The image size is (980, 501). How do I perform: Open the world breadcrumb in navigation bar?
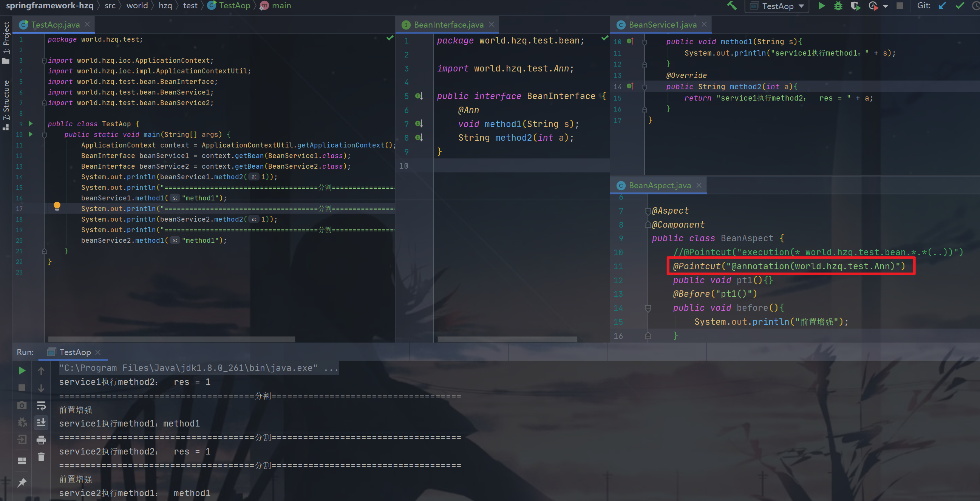pos(138,5)
